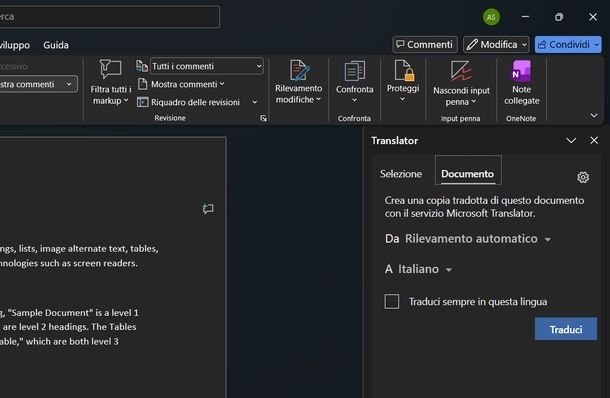Open Translator settings gear
Viewport: 610px width, 398px height.
[x=583, y=177]
